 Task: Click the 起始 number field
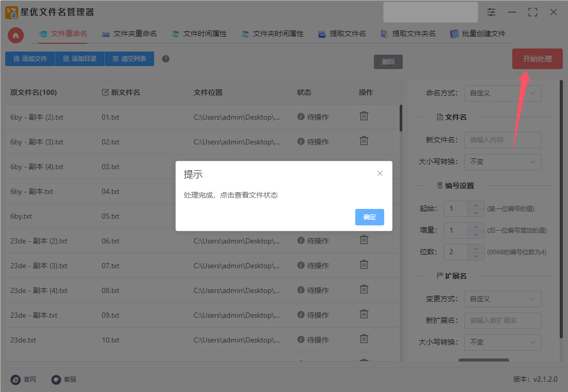pos(456,209)
